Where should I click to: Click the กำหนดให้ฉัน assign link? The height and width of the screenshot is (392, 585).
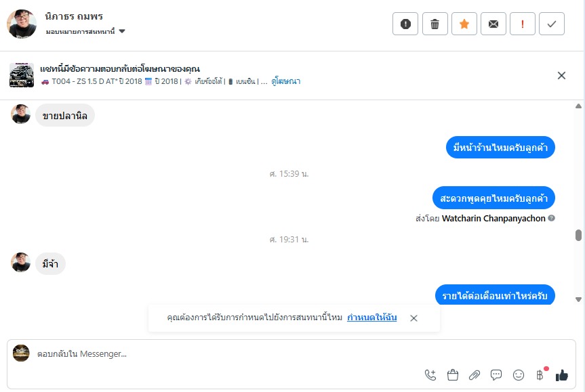pos(372,318)
